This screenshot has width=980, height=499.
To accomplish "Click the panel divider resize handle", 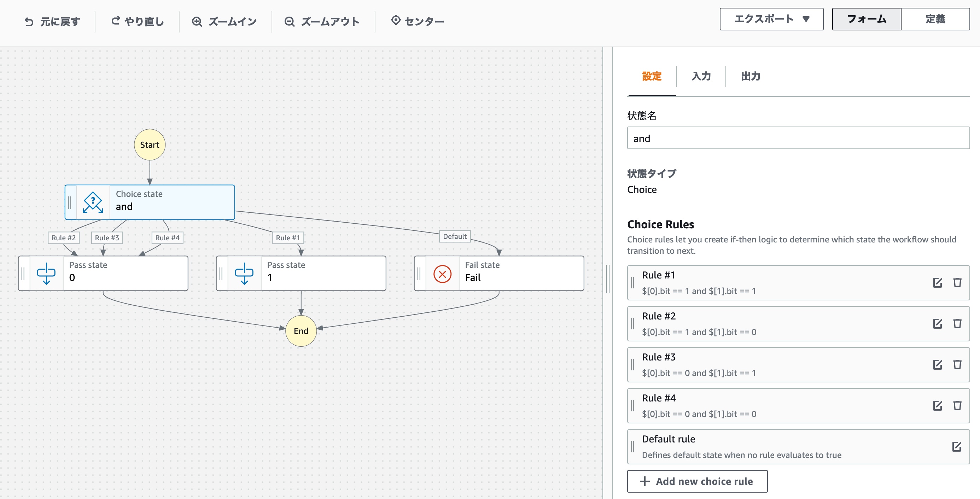I will 608,279.
